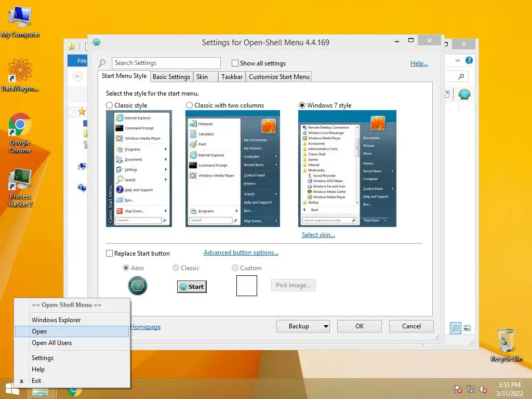Choose Windows Explorer in context menu
Image resolution: width=532 pixels, height=399 pixels.
(x=72, y=320)
